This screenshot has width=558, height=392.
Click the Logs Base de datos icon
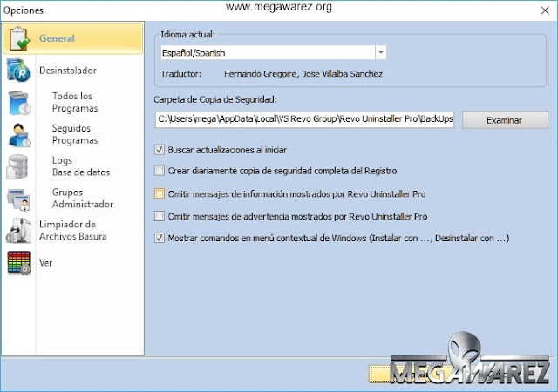pyautogui.click(x=17, y=167)
